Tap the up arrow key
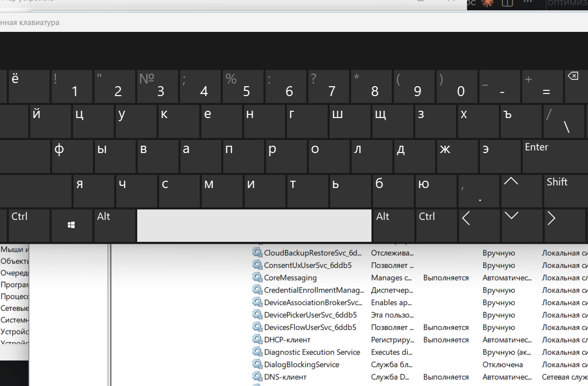This screenshot has width=588, height=386. point(521,191)
